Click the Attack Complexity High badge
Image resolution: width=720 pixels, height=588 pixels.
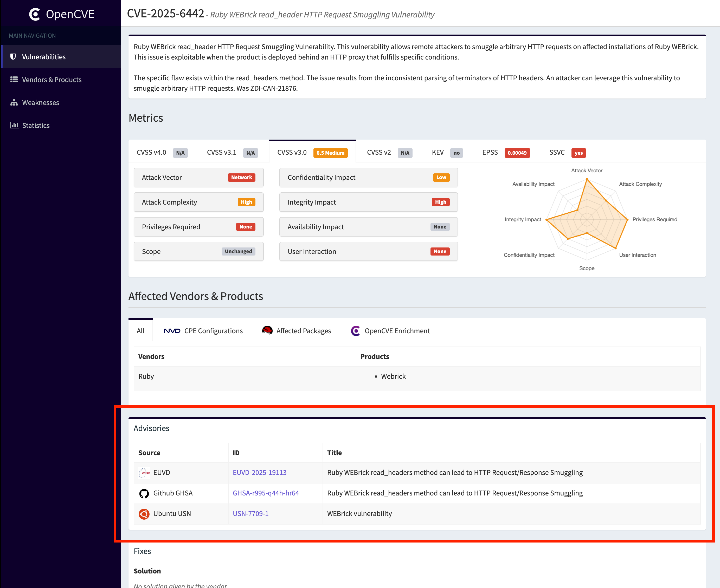(x=246, y=202)
